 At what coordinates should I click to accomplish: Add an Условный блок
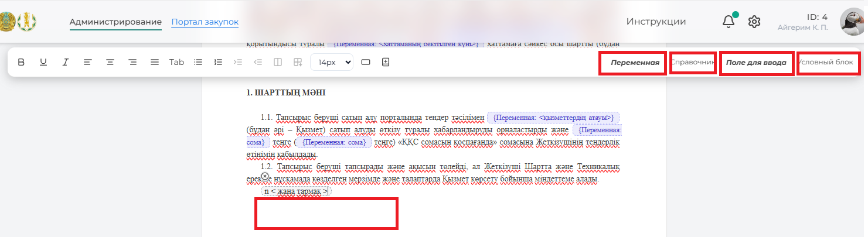click(826, 62)
